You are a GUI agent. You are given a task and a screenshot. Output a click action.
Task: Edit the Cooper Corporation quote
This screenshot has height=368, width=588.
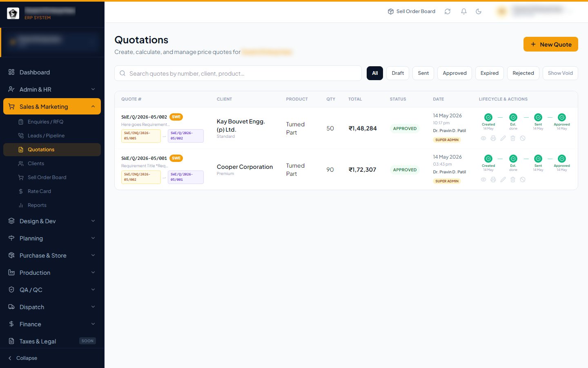click(503, 180)
